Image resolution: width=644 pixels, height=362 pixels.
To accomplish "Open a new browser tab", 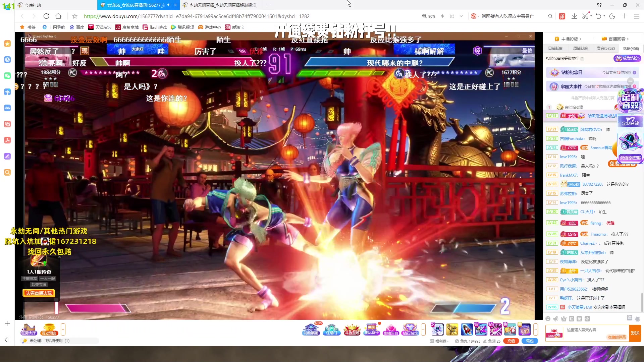I will coord(268,5).
